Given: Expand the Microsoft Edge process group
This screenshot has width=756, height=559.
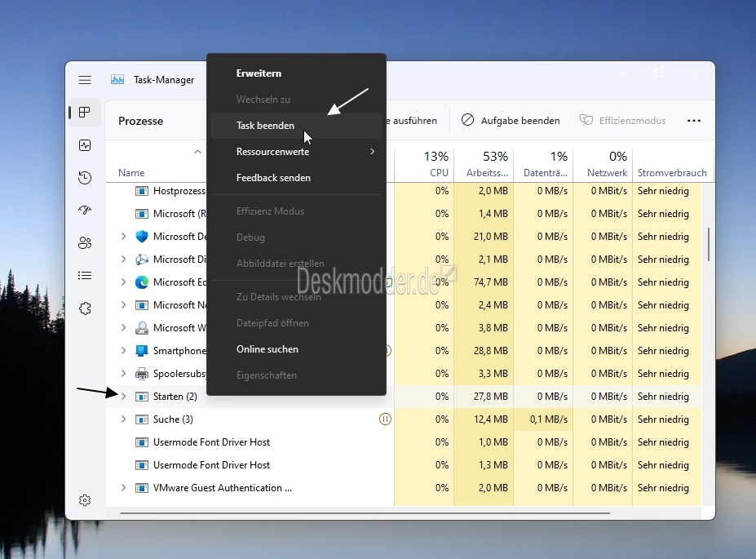Looking at the screenshot, I should (x=123, y=282).
